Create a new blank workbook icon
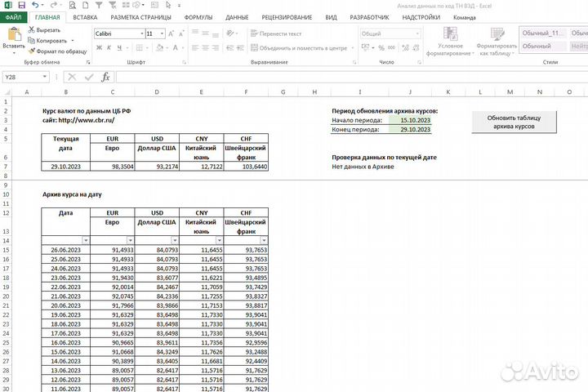The width and height of the screenshot is (588, 392). pyautogui.click(x=86, y=5)
